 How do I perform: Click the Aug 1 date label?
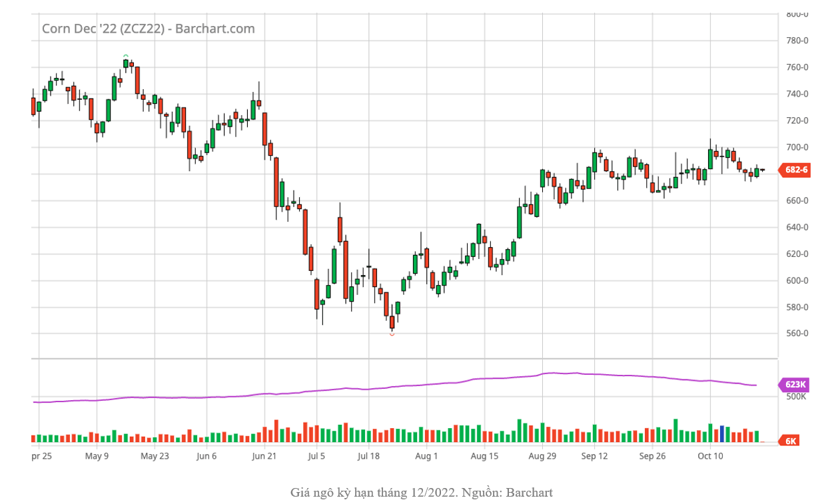pyautogui.click(x=426, y=456)
